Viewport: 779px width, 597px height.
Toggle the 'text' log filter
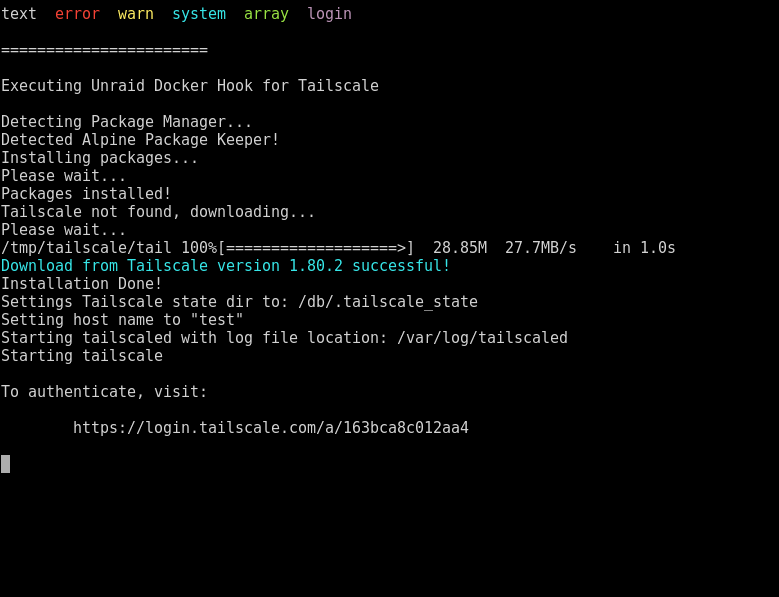click(19, 14)
